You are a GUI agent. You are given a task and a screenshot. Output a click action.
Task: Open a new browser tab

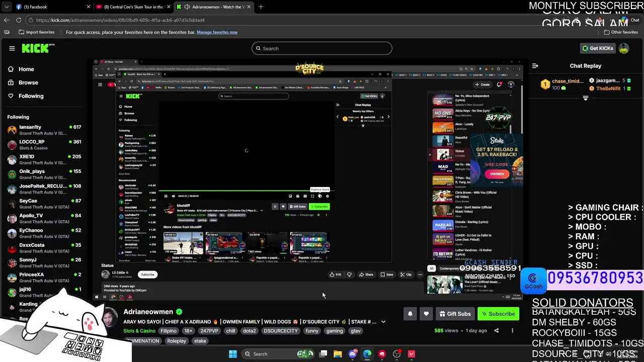tap(261, 7)
